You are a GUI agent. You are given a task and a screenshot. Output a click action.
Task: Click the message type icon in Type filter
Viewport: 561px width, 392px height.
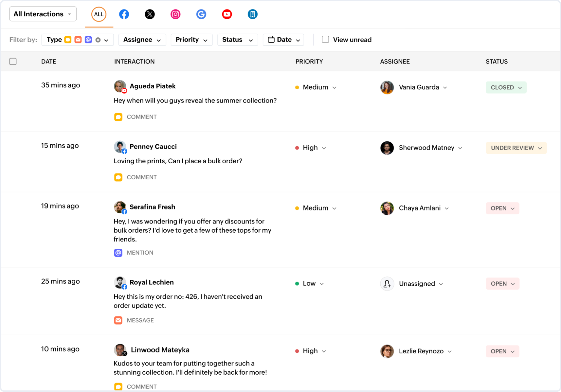78,40
